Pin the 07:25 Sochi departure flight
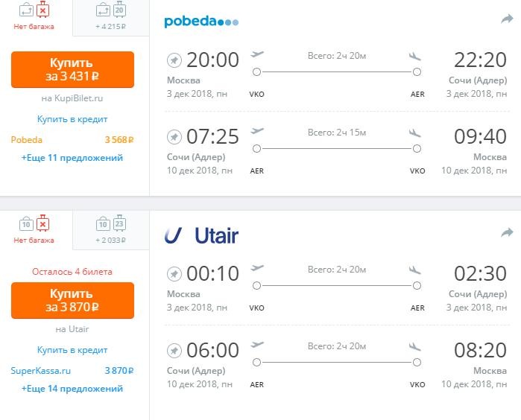Screen dimensions: 521x420 coord(174,137)
